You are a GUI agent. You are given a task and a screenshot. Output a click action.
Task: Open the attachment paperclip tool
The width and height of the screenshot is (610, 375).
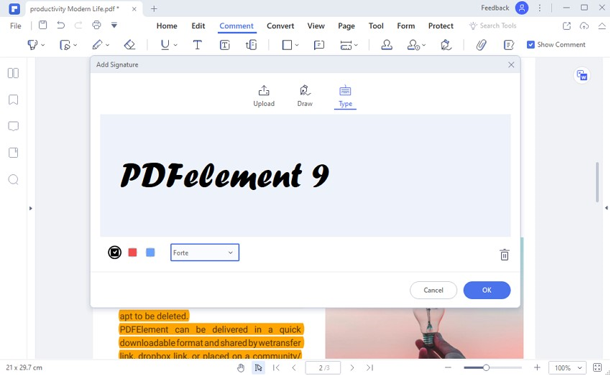[481, 45]
